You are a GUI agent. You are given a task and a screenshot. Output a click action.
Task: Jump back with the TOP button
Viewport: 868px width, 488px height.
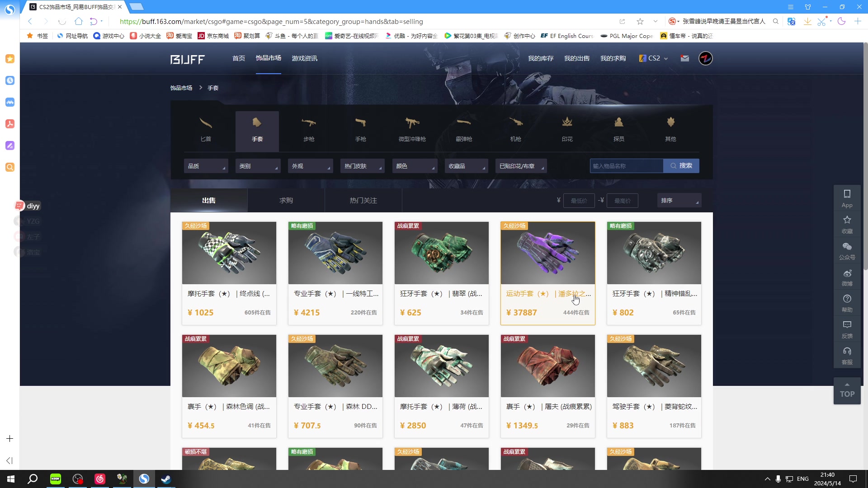coord(847,391)
